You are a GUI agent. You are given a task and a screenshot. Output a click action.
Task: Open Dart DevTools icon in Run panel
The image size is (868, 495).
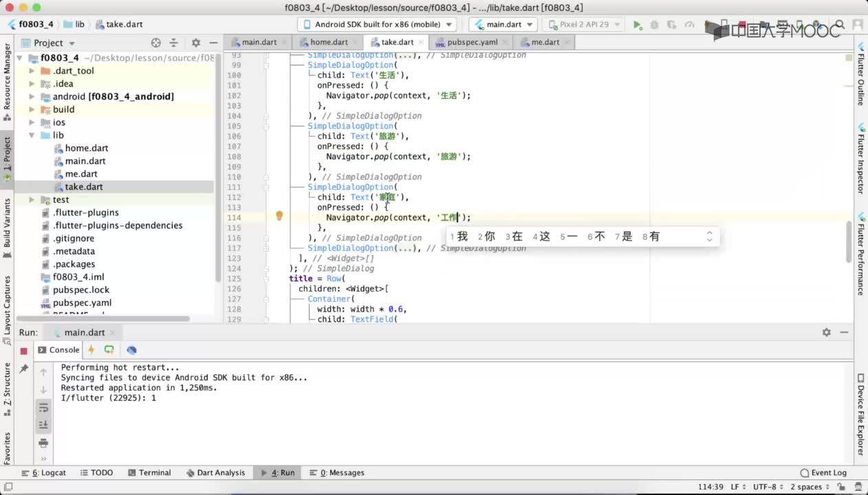[131, 350]
